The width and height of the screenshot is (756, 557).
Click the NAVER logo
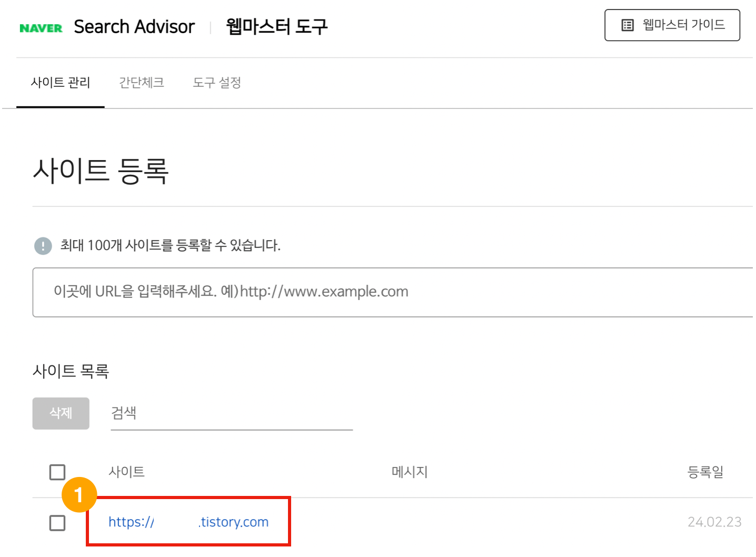(x=41, y=26)
